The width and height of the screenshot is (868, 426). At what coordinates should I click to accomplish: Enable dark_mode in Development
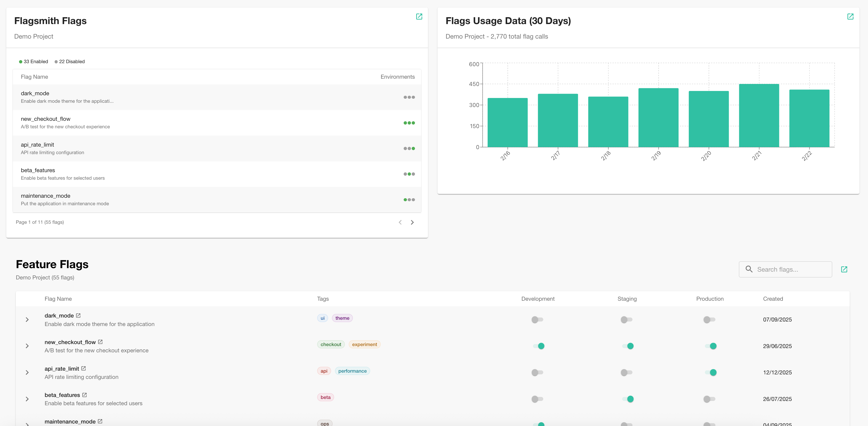tap(537, 320)
